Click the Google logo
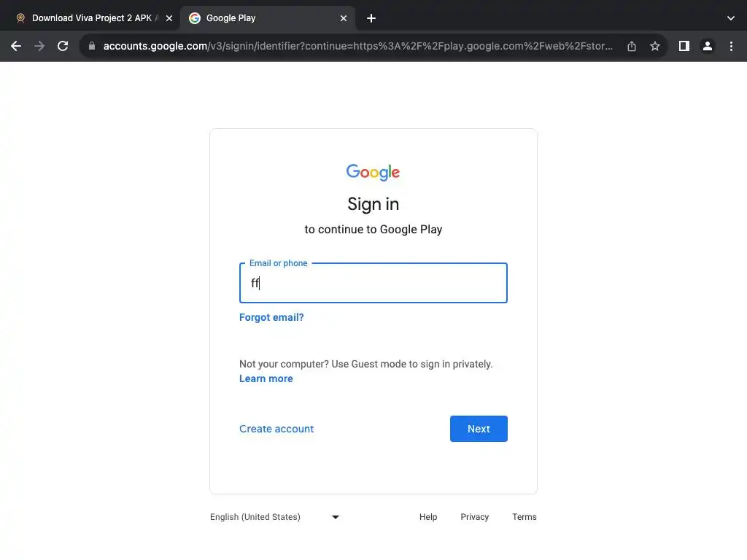The width and height of the screenshot is (747, 560). pos(373,172)
